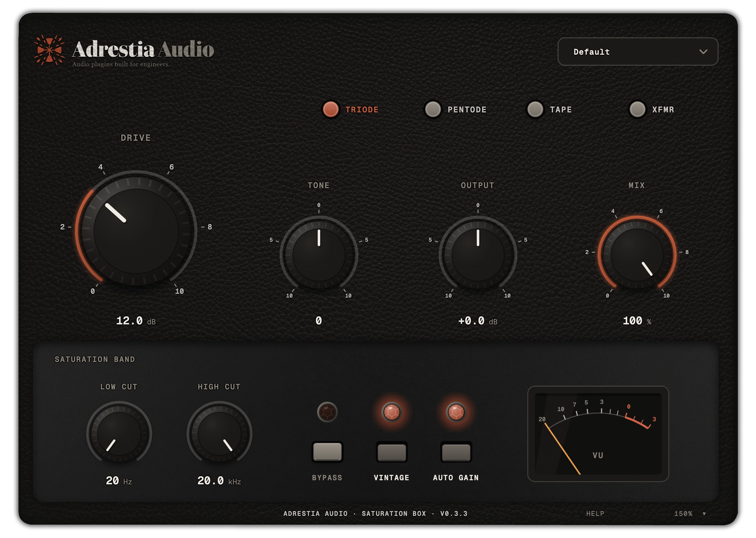Click the Adrestia Audio title text

pos(143,49)
